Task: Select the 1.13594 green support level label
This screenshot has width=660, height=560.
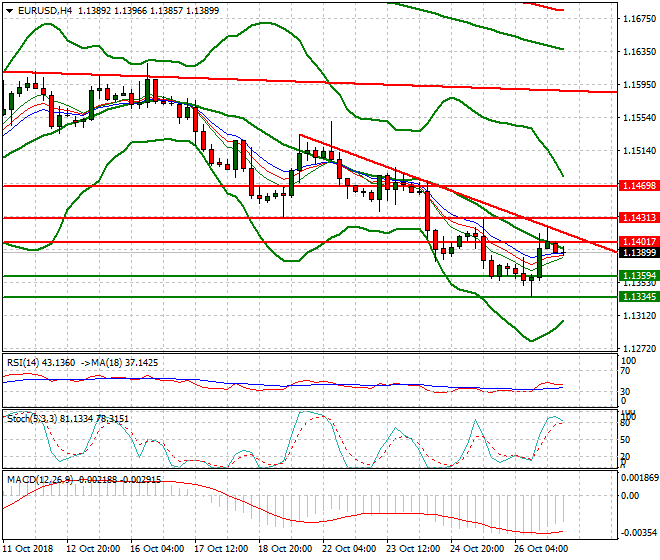Action: [x=639, y=276]
